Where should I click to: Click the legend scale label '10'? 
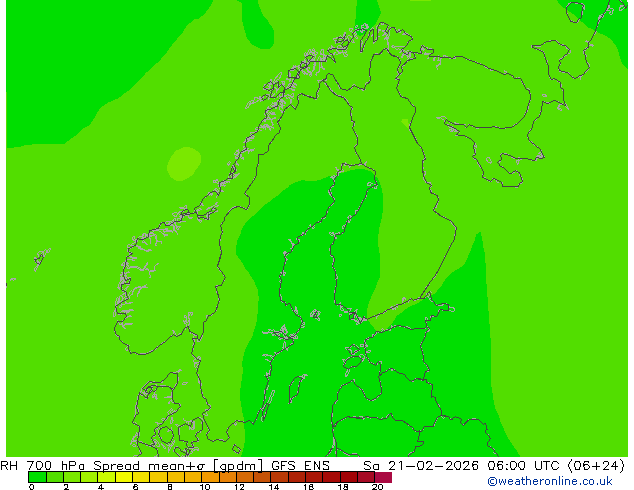[205, 487]
